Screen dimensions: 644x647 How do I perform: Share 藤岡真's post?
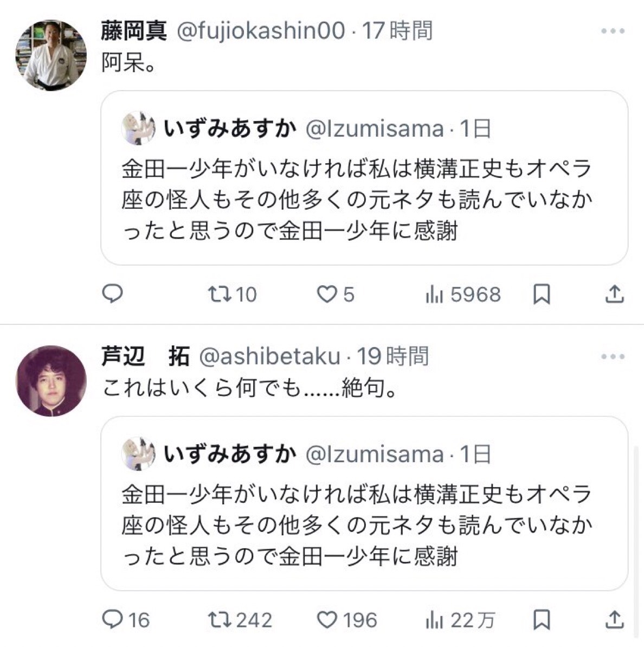tap(614, 294)
